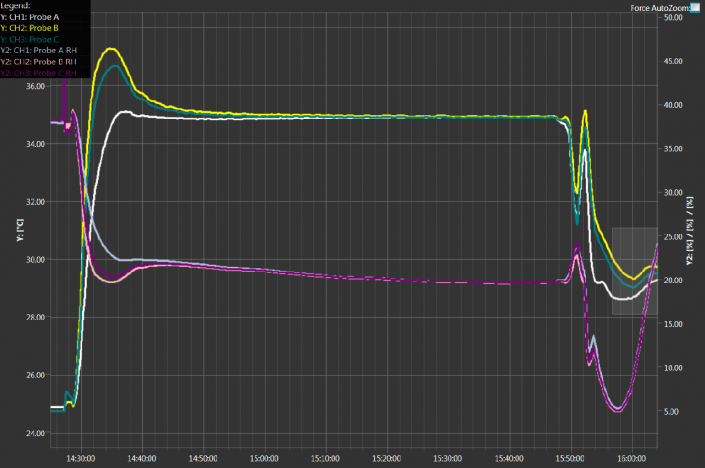Click the 15:50:00 time axis label
Image resolution: width=705 pixels, height=468 pixels.
click(570, 458)
